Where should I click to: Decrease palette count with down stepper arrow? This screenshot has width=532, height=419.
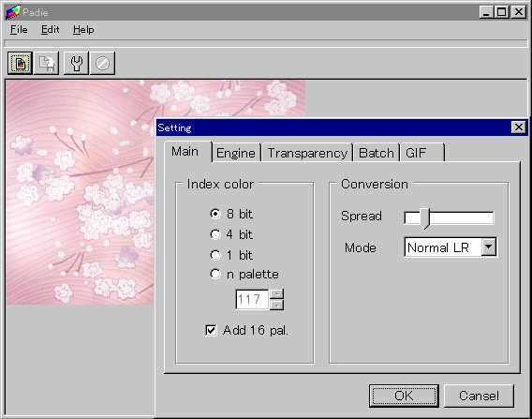tap(277, 305)
